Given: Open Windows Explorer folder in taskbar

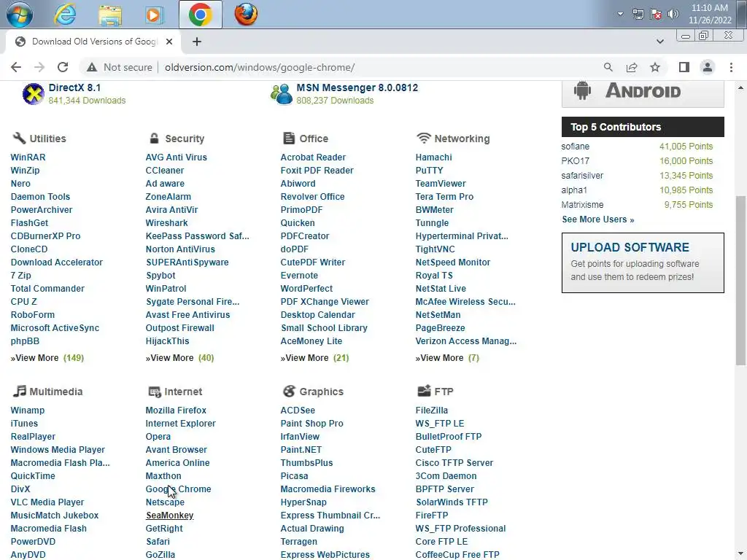Looking at the screenshot, I should [x=110, y=15].
